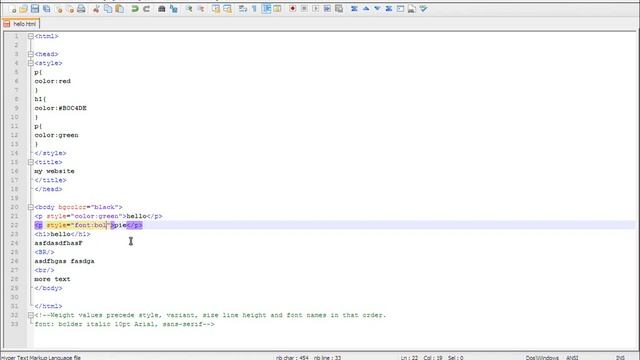Click the blue down triangle toolbar icon
This screenshot has width=640, height=360.
377,9
